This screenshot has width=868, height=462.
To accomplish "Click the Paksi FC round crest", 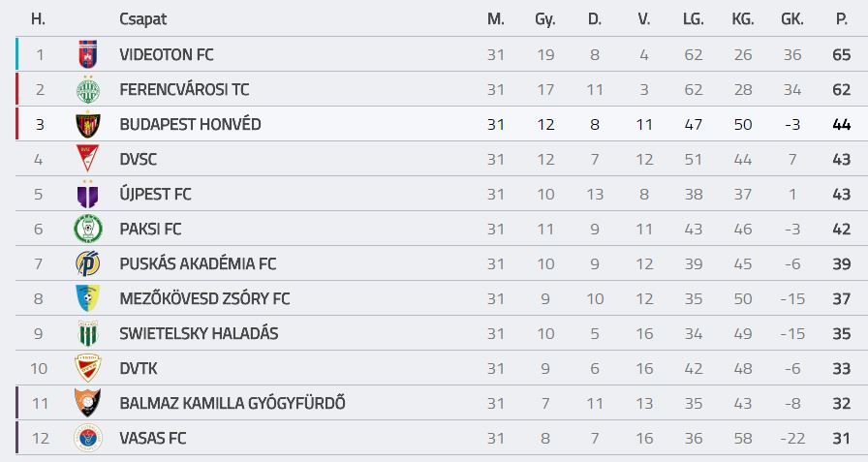I will pos(88,229).
